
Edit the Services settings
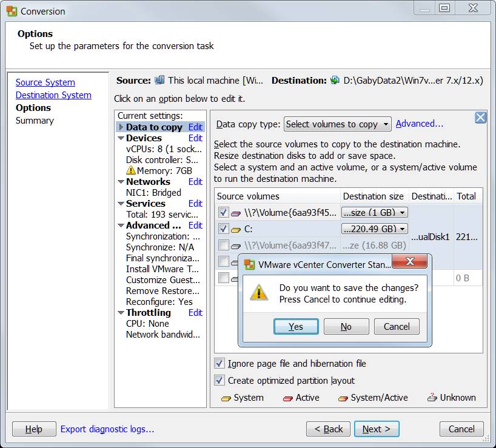pos(195,204)
